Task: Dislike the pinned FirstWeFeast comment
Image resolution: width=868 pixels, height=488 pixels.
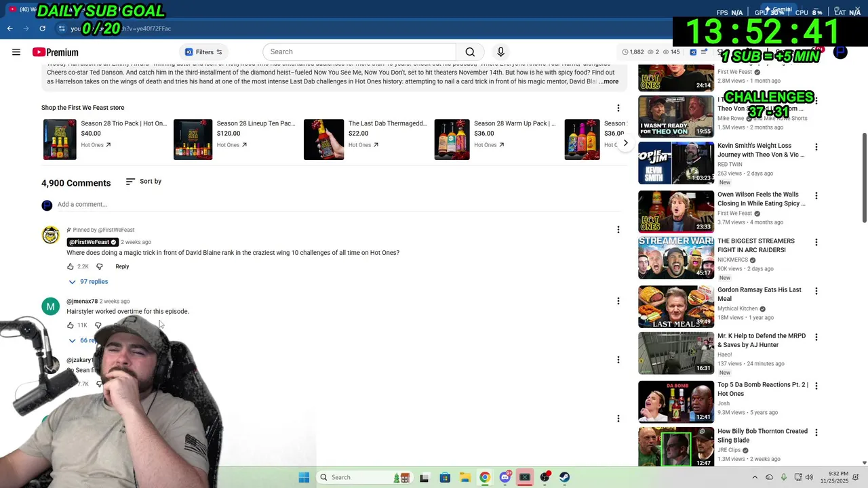Action: click(x=99, y=266)
